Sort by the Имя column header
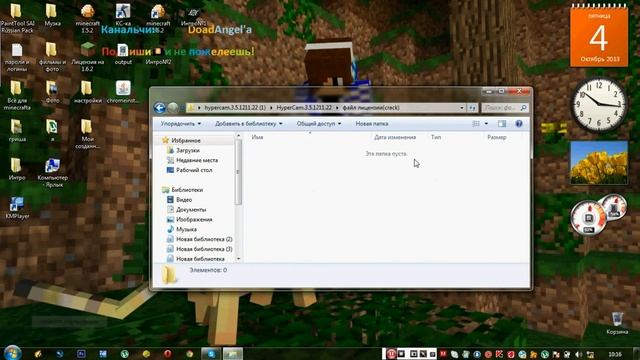Viewport: 640px width, 360px height. (x=257, y=138)
